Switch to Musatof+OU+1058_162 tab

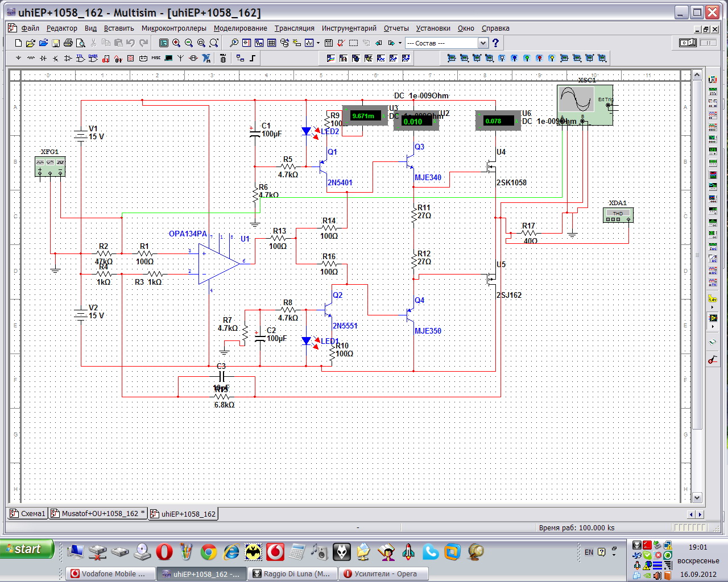coord(98,514)
